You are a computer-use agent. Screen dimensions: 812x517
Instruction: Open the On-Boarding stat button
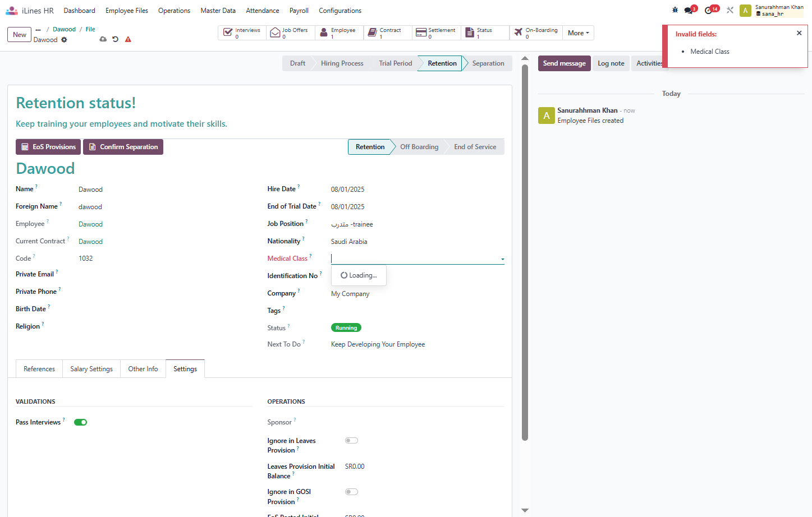(x=536, y=33)
